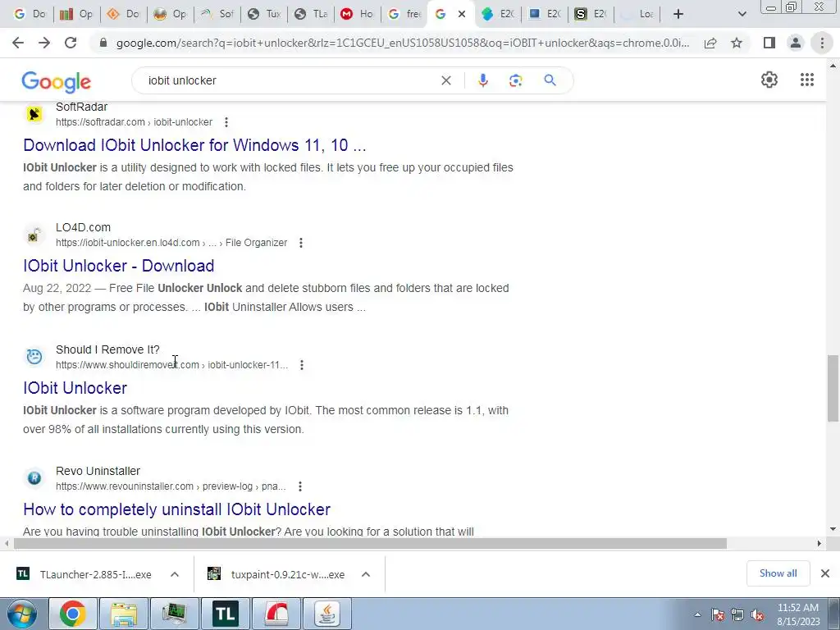Image resolution: width=840 pixels, height=630 pixels.
Task: Reload the current page
Action: (x=71, y=43)
